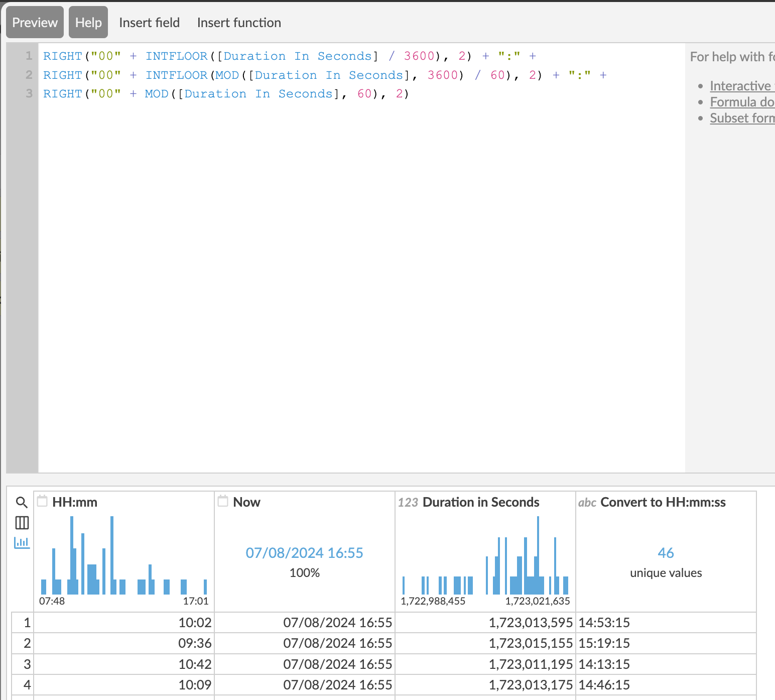
Task: Click line 1 of the formula editor
Action: pos(290,56)
